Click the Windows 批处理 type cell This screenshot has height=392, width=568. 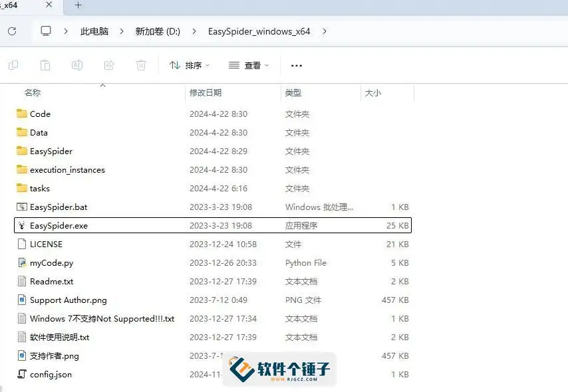(x=319, y=207)
